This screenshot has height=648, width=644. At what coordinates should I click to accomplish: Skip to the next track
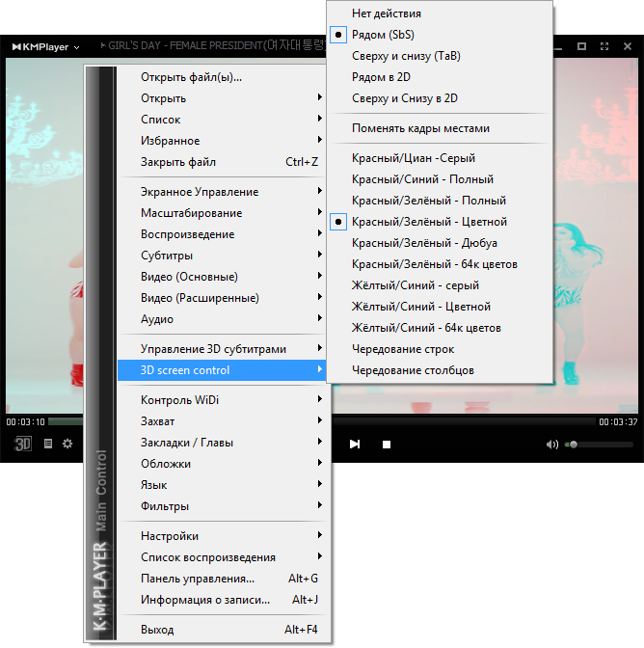point(355,445)
